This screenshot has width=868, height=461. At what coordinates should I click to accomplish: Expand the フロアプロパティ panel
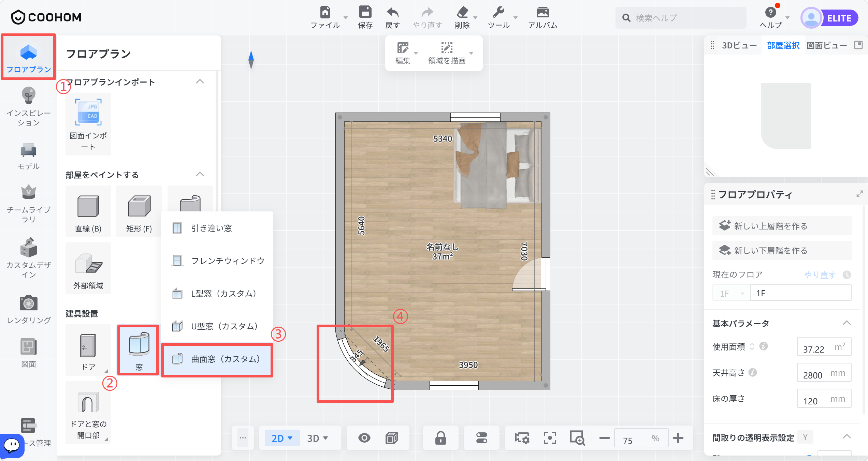[859, 194]
